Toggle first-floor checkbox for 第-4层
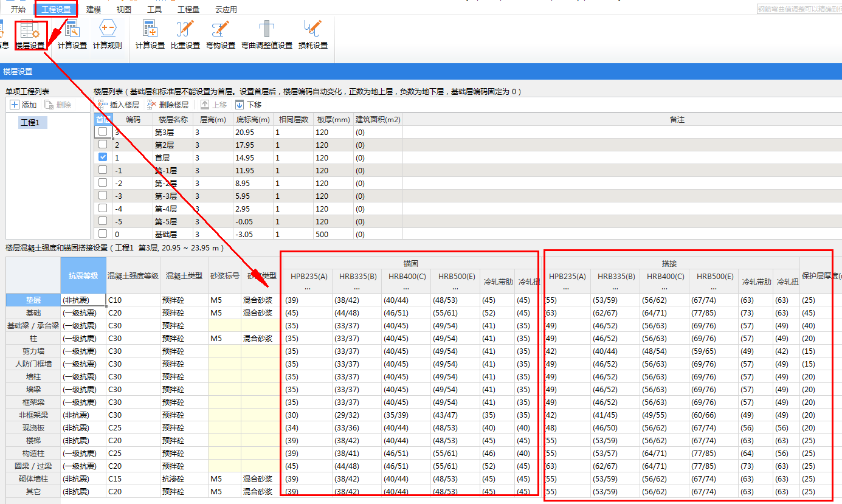 pyautogui.click(x=103, y=208)
